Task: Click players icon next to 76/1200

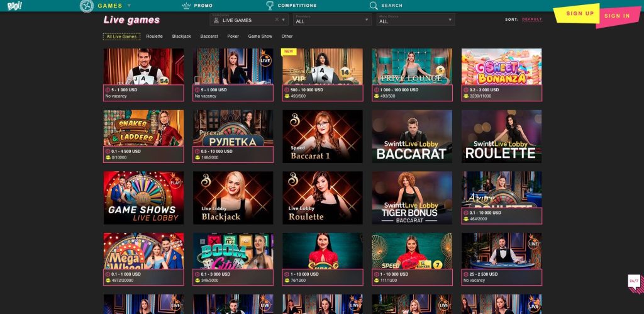Action: [x=287, y=280]
